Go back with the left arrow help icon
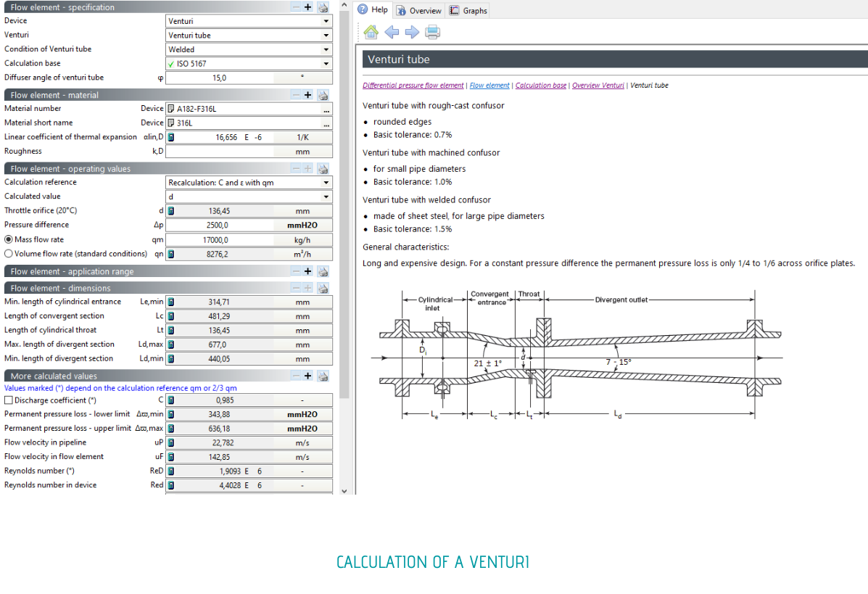This screenshot has height=594, width=868. point(392,32)
